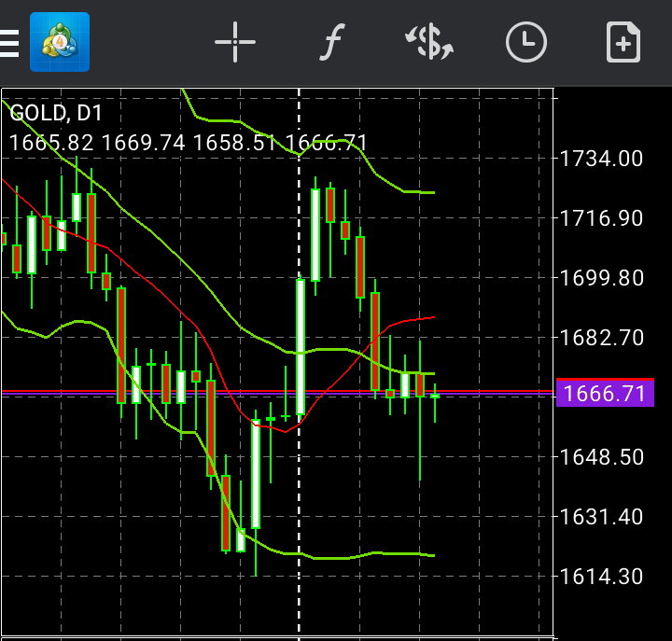Open the hamburger side menu
The width and height of the screenshot is (672, 641).
click(8, 43)
